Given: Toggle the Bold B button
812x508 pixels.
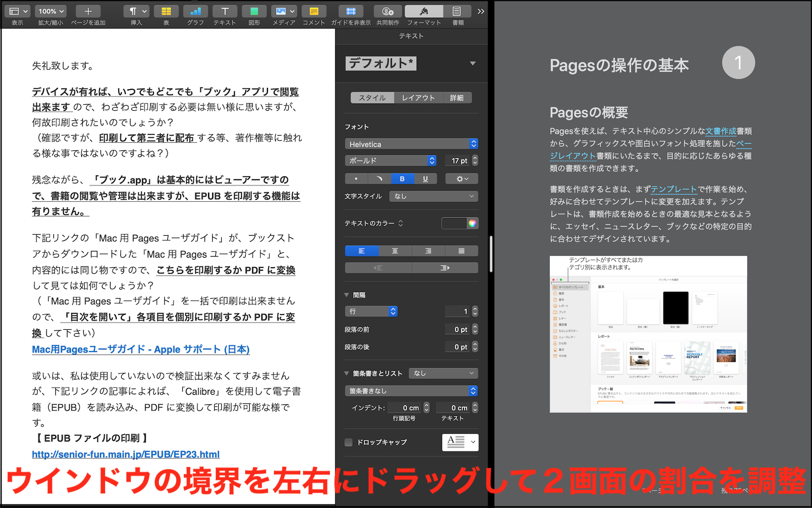Looking at the screenshot, I should point(402,179).
